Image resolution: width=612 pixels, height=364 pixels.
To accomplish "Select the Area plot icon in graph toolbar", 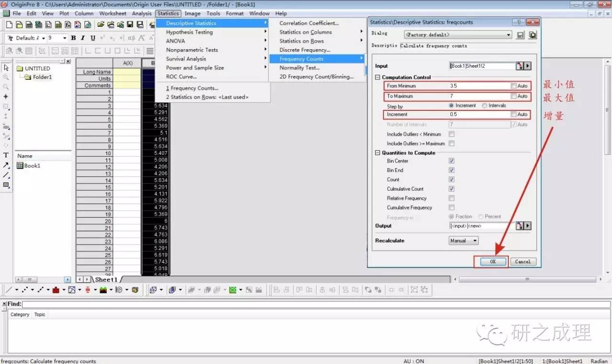I will click(x=103, y=290).
